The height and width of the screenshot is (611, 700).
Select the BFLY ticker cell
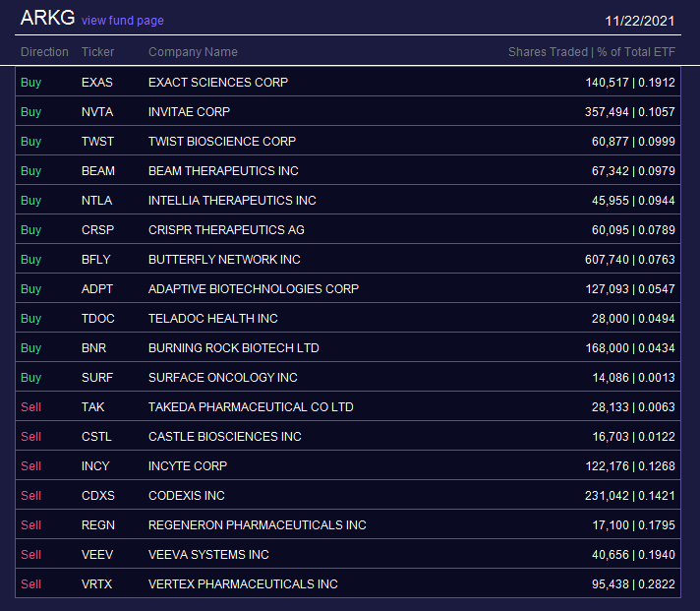pos(95,259)
